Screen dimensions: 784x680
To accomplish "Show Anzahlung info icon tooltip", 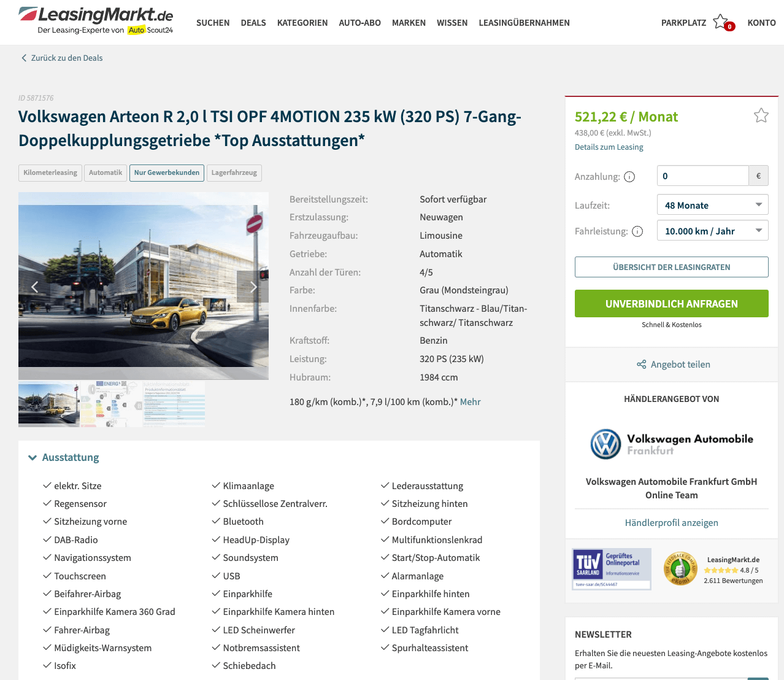I will point(629,177).
